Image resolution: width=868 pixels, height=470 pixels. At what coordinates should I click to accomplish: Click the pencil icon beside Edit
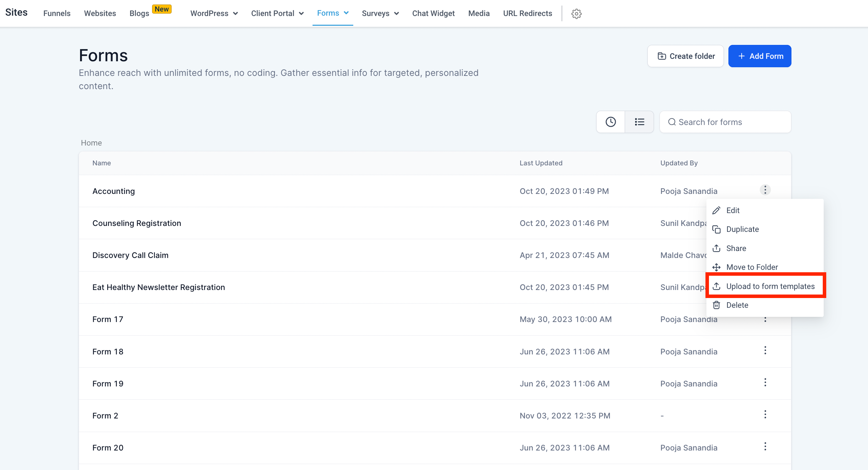[716, 210]
